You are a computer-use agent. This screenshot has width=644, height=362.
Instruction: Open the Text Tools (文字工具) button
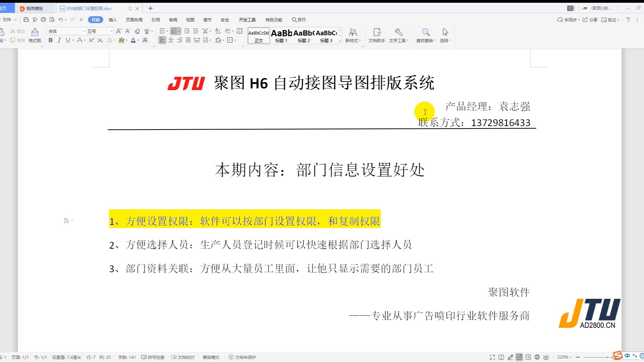point(399,36)
